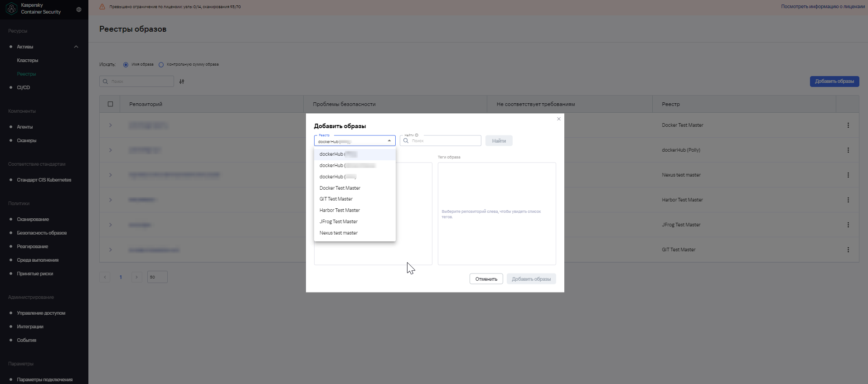Go to next page arrow in pagination
868x384 pixels.
(x=136, y=277)
